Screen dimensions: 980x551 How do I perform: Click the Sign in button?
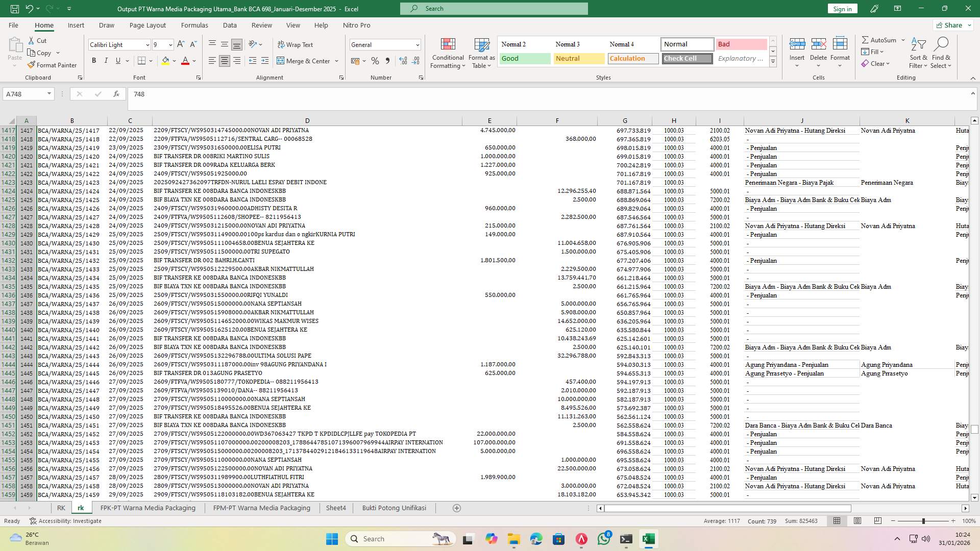[842, 8]
